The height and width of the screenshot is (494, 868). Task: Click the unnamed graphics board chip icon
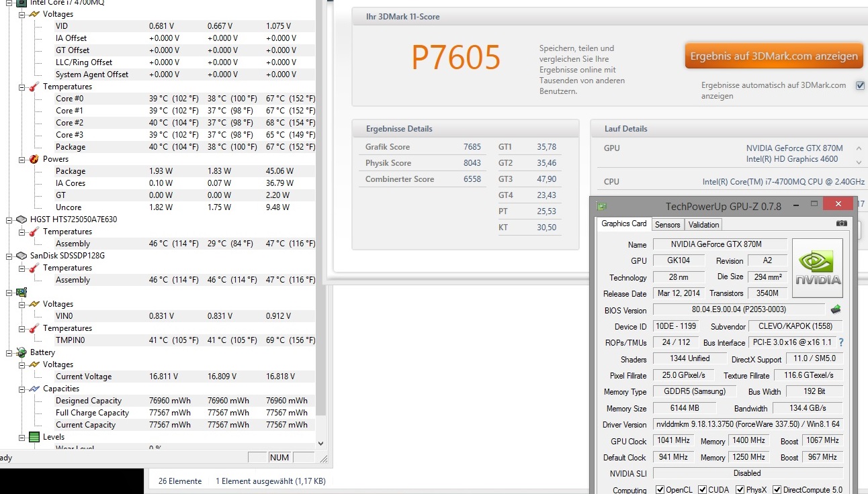click(x=21, y=292)
